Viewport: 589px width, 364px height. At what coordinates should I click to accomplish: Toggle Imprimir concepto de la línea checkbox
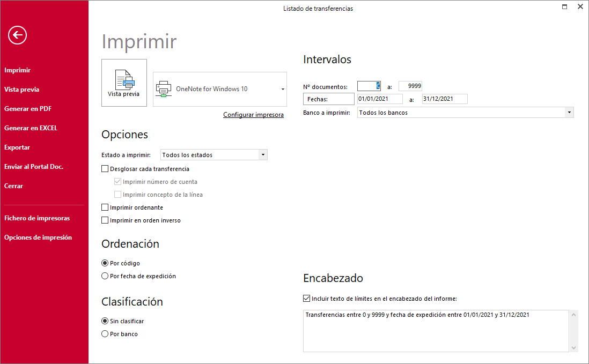pyautogui.click(x=117, y=195)
